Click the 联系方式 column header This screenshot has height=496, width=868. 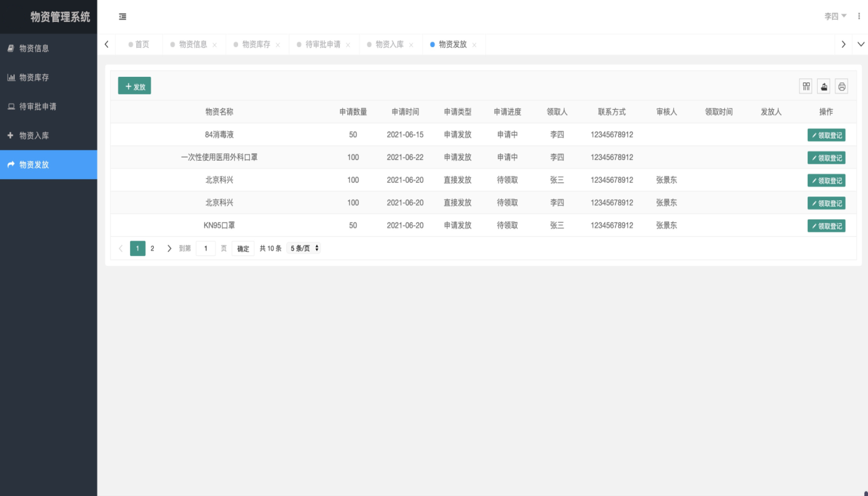tap(612, 112)
